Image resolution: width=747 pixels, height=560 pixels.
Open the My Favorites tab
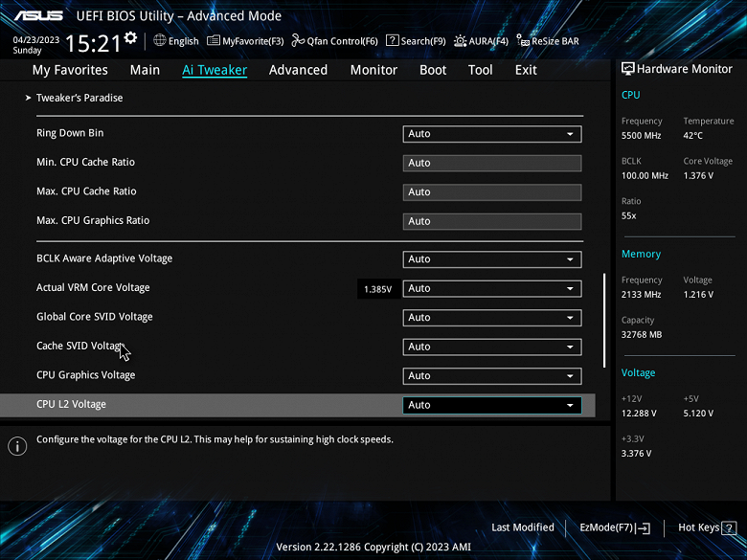click(70, 70)
